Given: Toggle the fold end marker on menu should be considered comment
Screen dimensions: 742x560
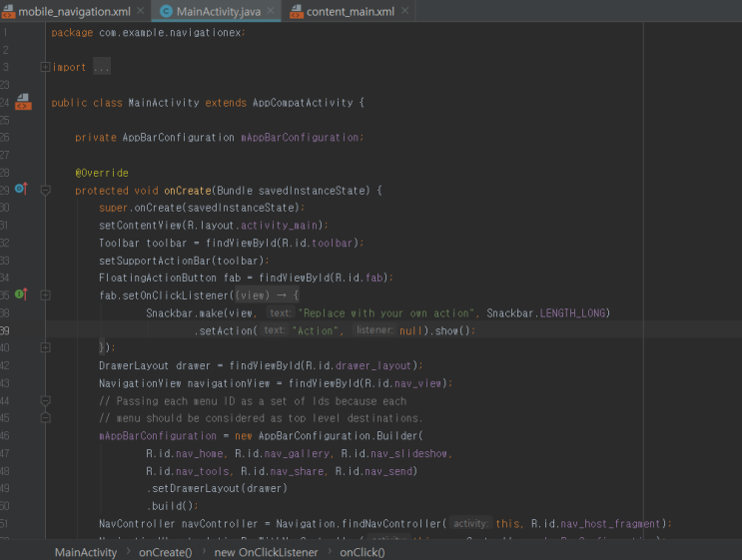Looking at the screenshot, I should (x=45, y=417).
